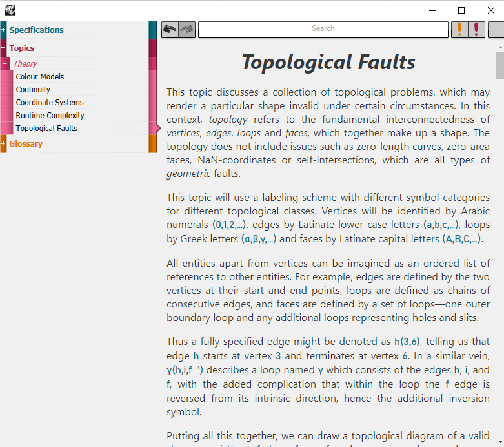Image resolution: width=504 pixels, height=447 pixels.
Task: Click the orange exclamation mark icon
Action: [459, 30]
